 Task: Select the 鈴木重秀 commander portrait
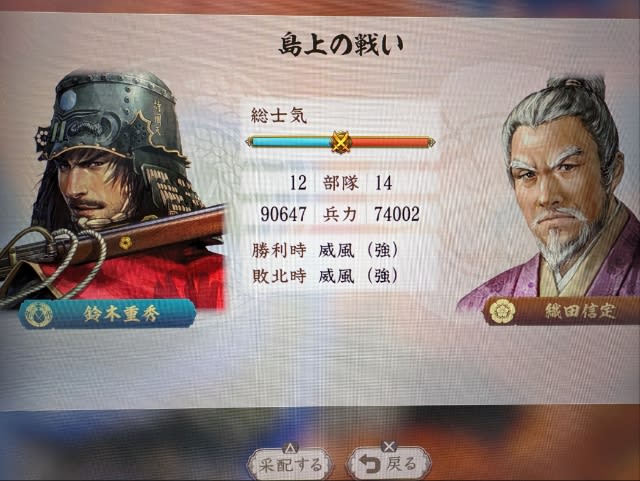coord(112,190)
